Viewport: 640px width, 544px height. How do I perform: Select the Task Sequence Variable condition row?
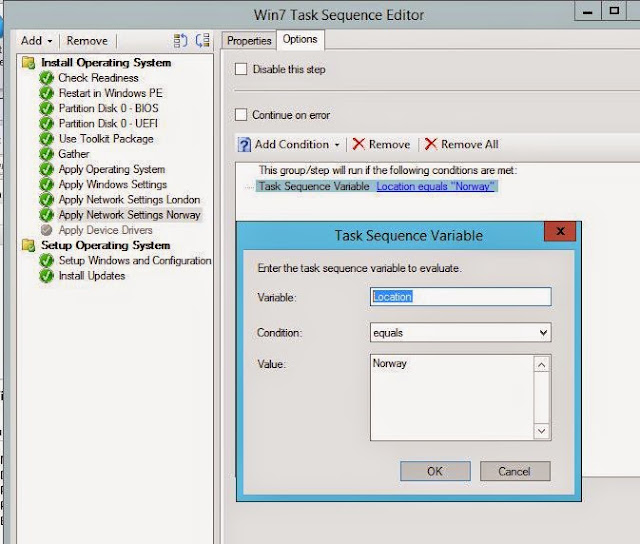point(377,187)
